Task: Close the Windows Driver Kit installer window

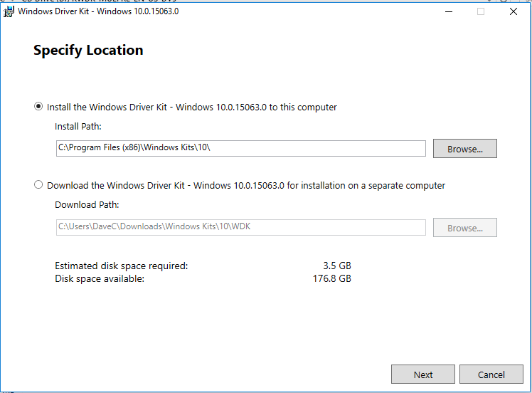Action: tap(514, 11)
